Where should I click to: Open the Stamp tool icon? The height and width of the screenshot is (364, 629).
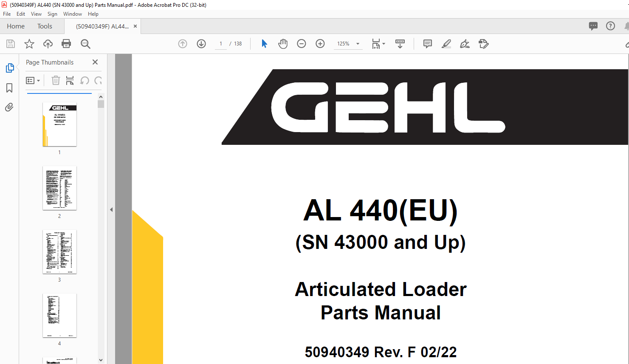(484, 44)
